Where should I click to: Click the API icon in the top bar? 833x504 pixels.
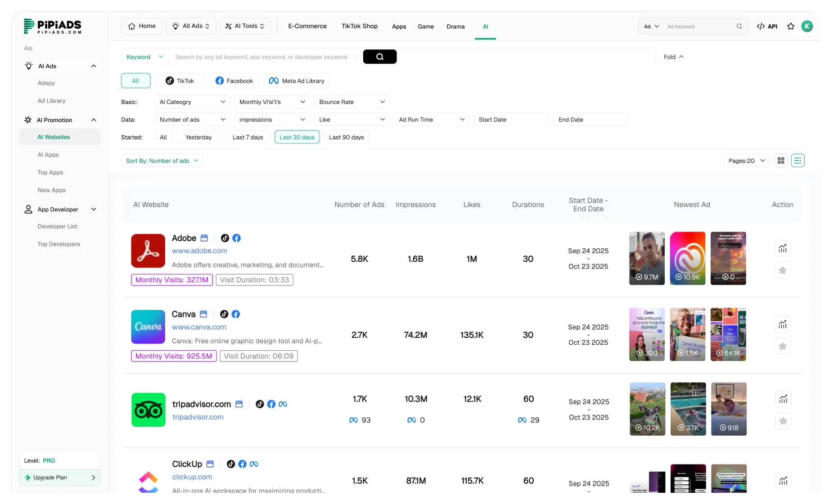pyautogui.click(x=767, y=26)
